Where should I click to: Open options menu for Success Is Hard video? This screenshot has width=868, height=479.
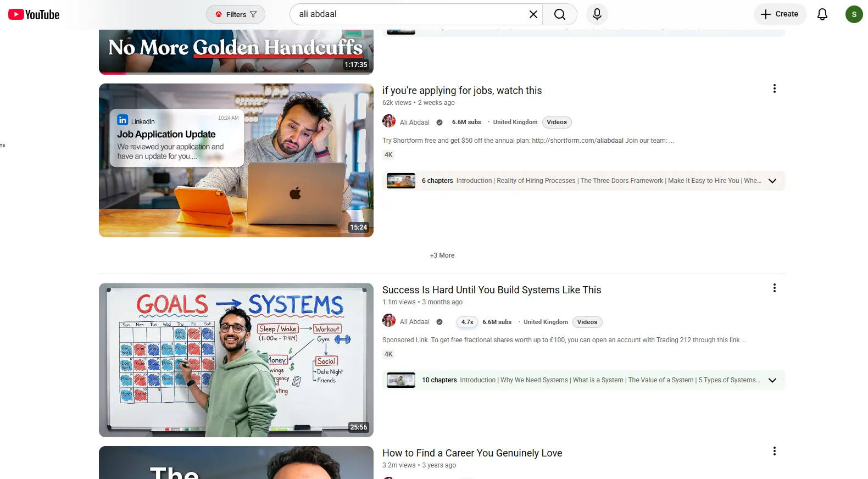[775, 288]
